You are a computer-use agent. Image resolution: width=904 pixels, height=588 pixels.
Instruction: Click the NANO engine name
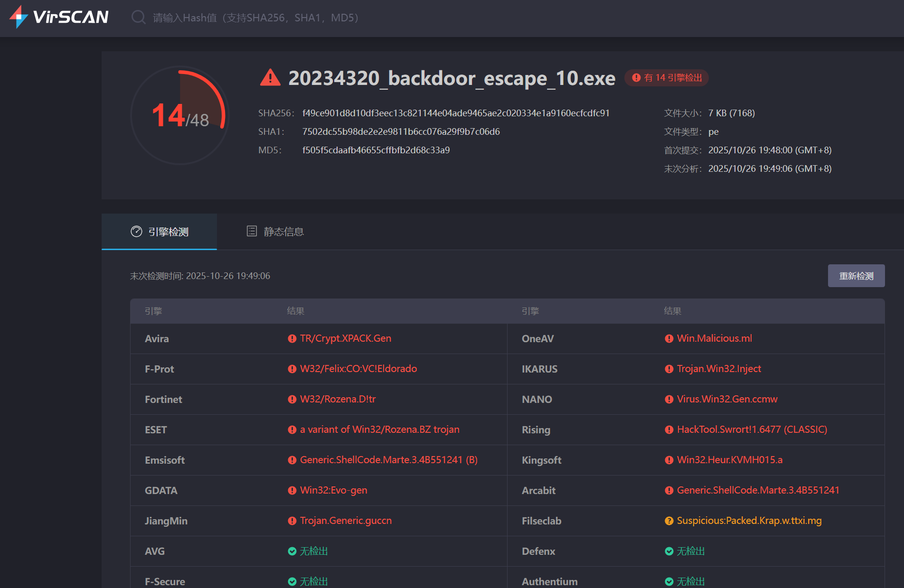pyautogui.click(x=537, y=400)
